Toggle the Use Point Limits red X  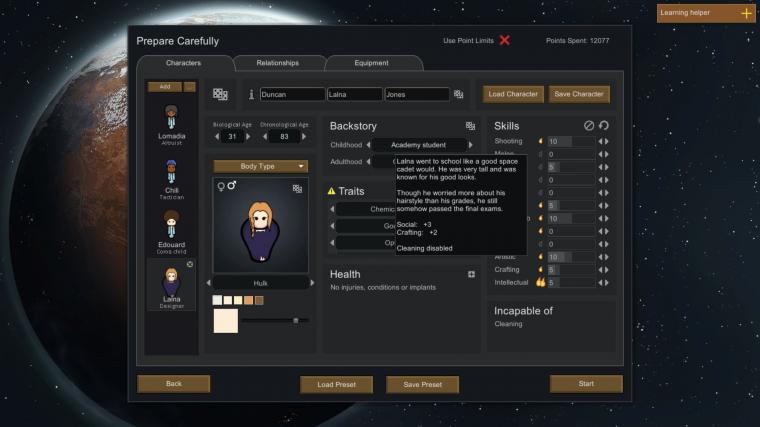click(x=505, y=40)
